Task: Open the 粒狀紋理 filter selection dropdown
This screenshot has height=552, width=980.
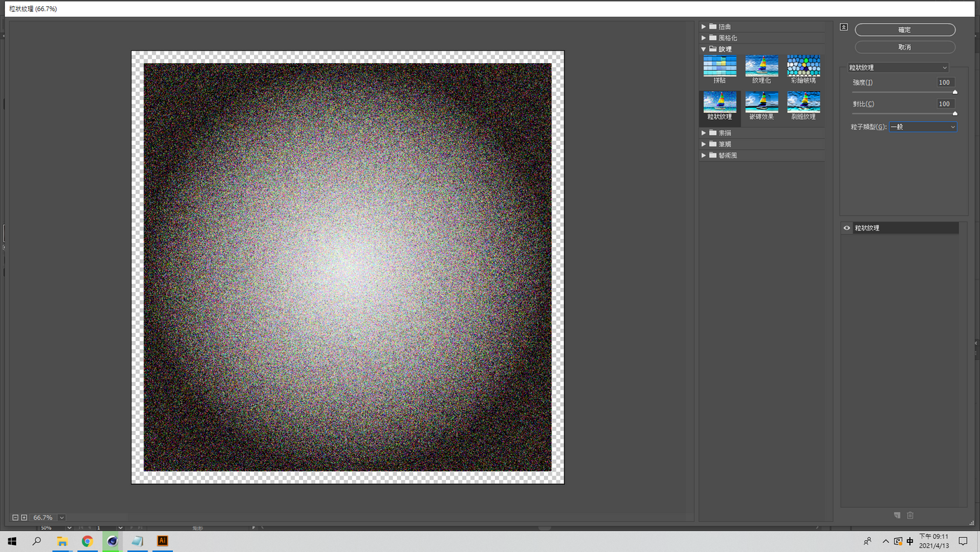Action: (x=897, y=68)
